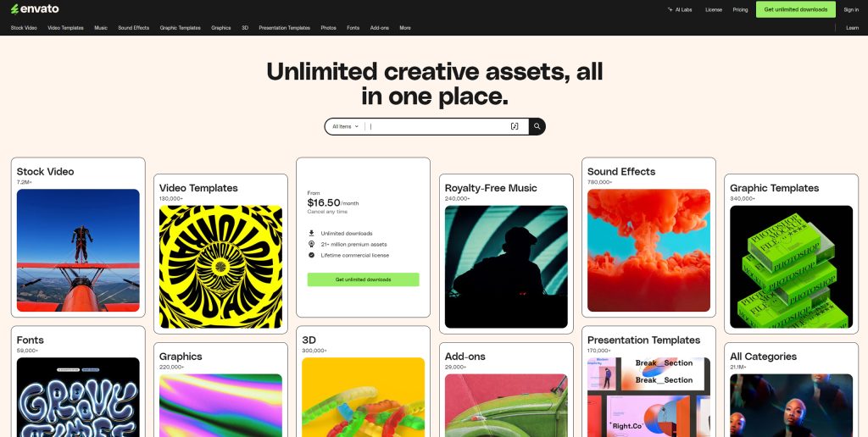The image size is (868, 437).
Task: Click the magnifier search button
Action: click(x=537, y=127)
